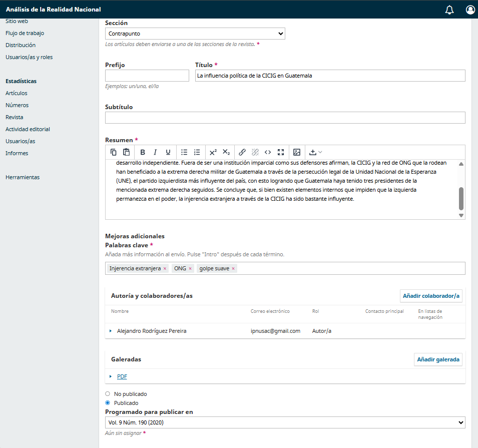Open 'Flujo de trabajo' in the sidebar
The image size is (478, 448).
[25, 33]
